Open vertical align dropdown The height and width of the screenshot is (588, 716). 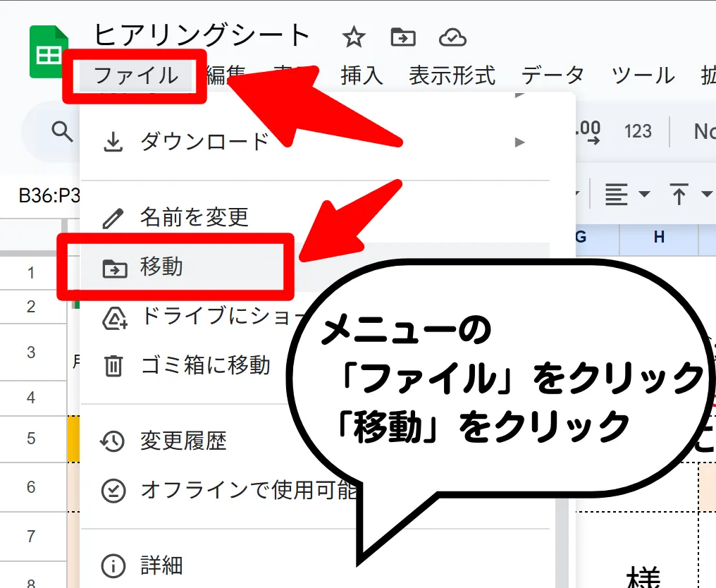[x=689, y=195]
